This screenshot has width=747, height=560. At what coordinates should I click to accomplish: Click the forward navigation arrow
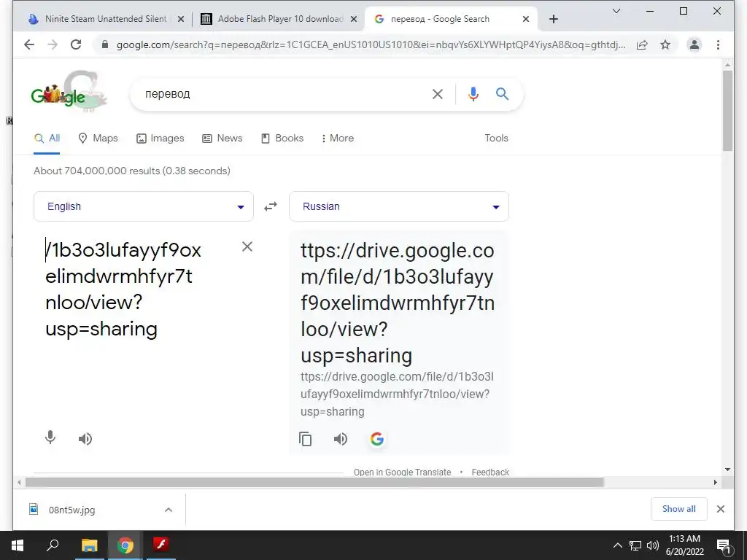click(53, 44)
